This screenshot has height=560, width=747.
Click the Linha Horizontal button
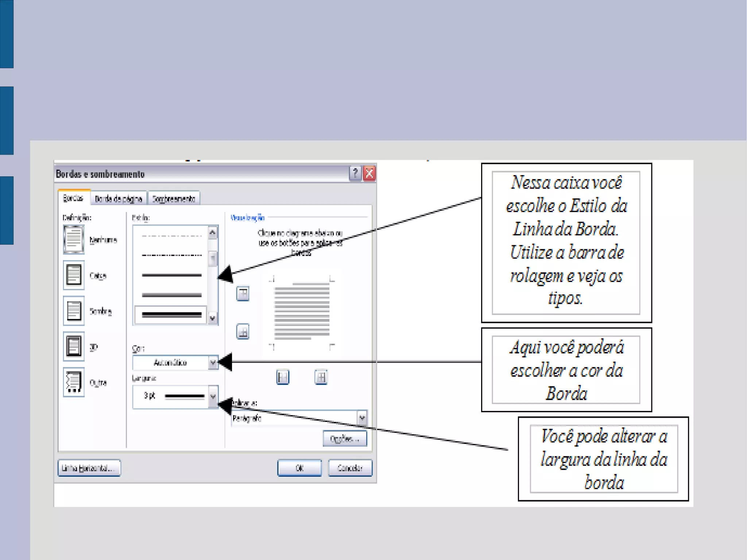[x=89, y=468]
